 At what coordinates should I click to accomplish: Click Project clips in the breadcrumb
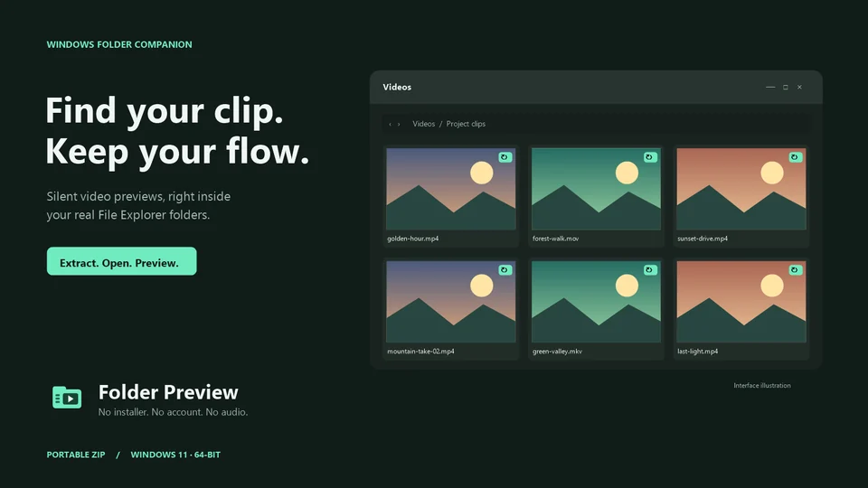(x=466, y=124)
